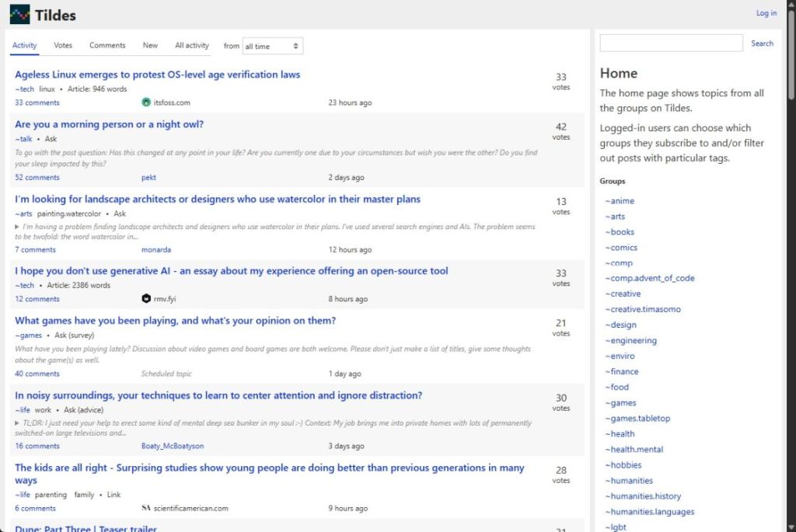The image size is (796, 532).
Task: Click the page's vertical scrollbar
Action: (x=791, y=233)
